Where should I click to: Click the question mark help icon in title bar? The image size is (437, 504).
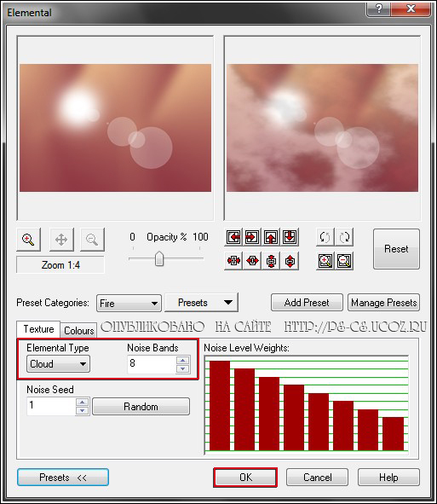(379, 9)
